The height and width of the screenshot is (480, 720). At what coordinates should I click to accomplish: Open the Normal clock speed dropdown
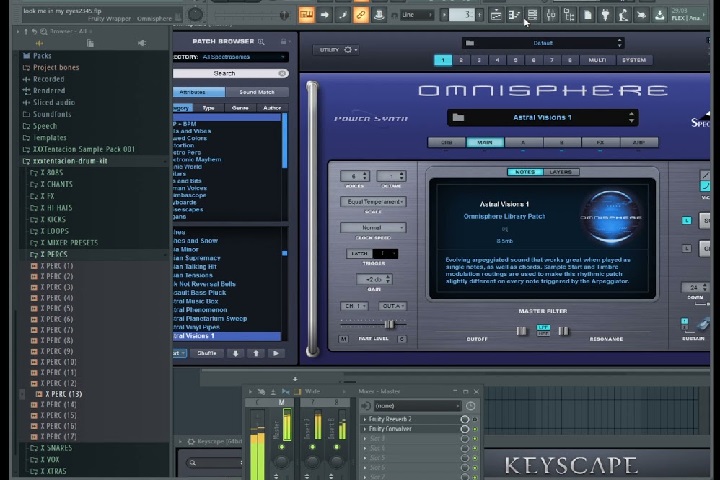click(x=373, y=228)
